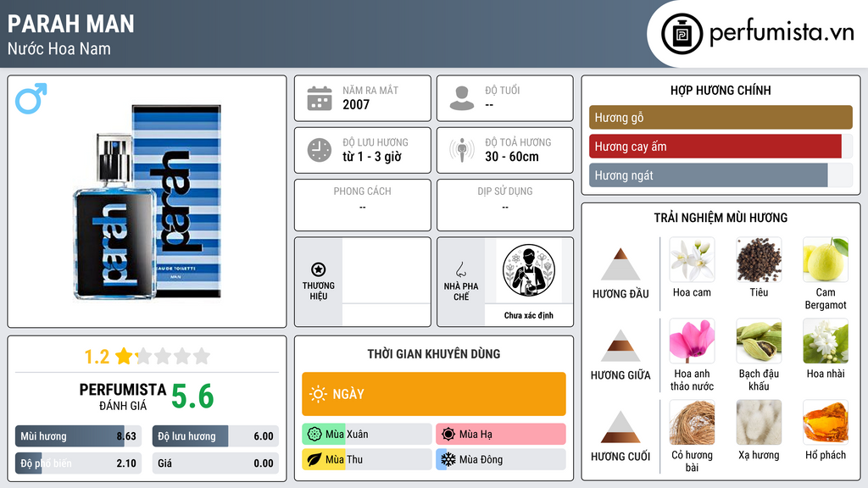
Task: Click the clock icon beside Độ lưu hương
Action: (x=320, y=150)
